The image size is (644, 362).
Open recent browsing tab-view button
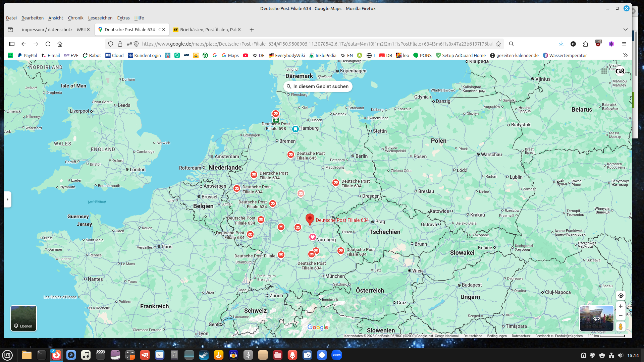[10, 29]
